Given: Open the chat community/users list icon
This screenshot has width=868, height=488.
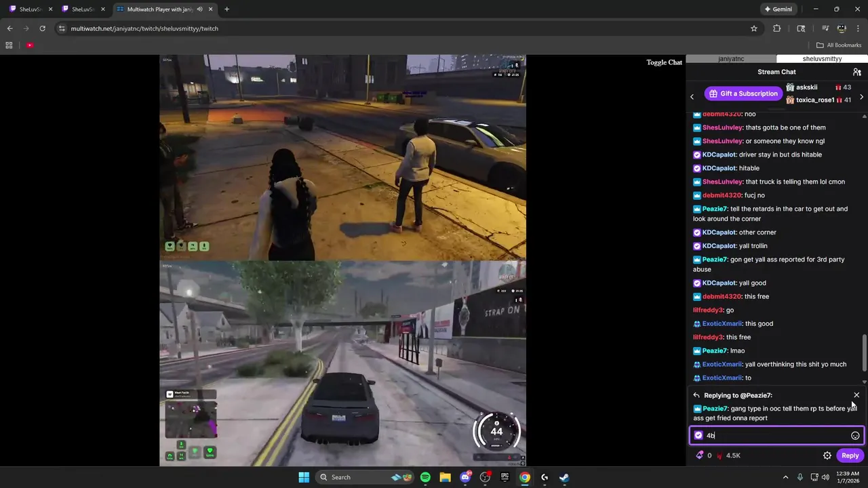Looking at the screenshot, I should click(857, 72).
